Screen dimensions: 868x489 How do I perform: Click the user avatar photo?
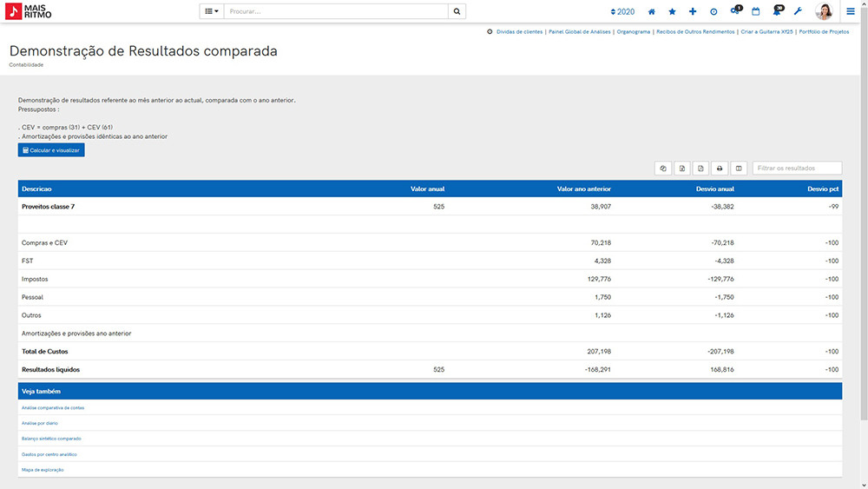(x=825, y=11)
